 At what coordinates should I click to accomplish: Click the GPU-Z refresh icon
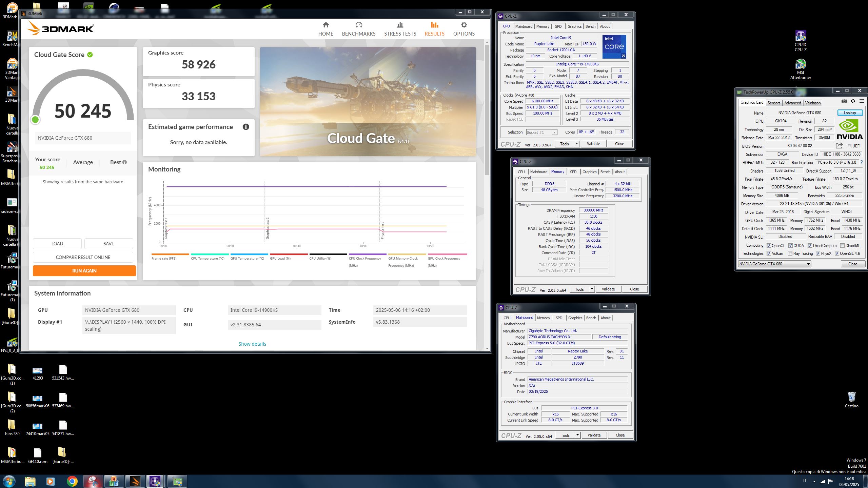pos(853,101)
